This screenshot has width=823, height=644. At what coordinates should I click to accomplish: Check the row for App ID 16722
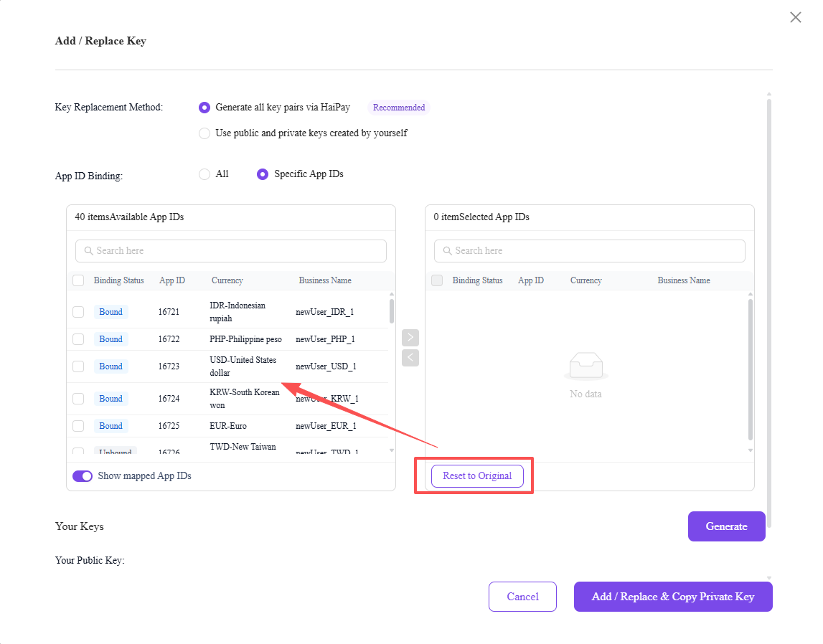[x=78, y=339]
